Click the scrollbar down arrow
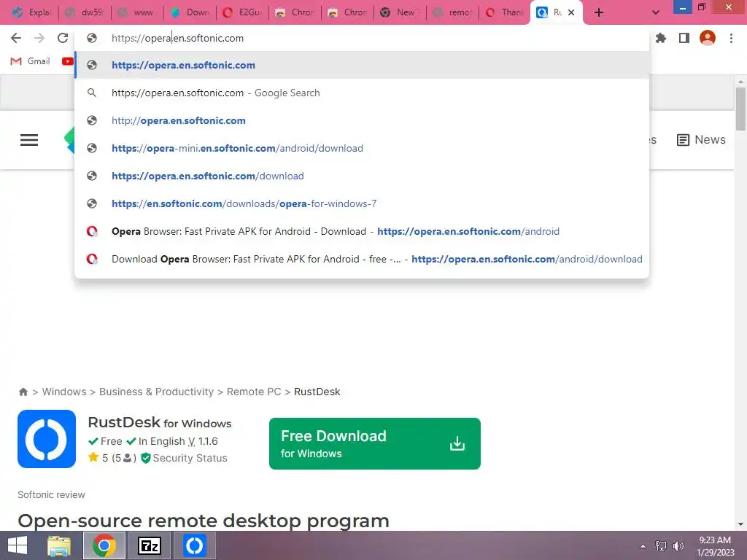 click(740, 524)
